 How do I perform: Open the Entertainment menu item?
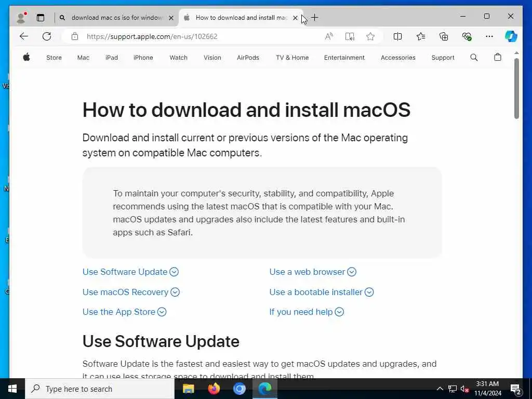click(344, 58)
